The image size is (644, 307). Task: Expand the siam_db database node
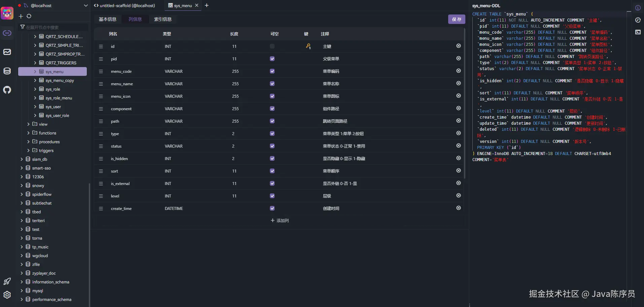[x=22, y=159]
